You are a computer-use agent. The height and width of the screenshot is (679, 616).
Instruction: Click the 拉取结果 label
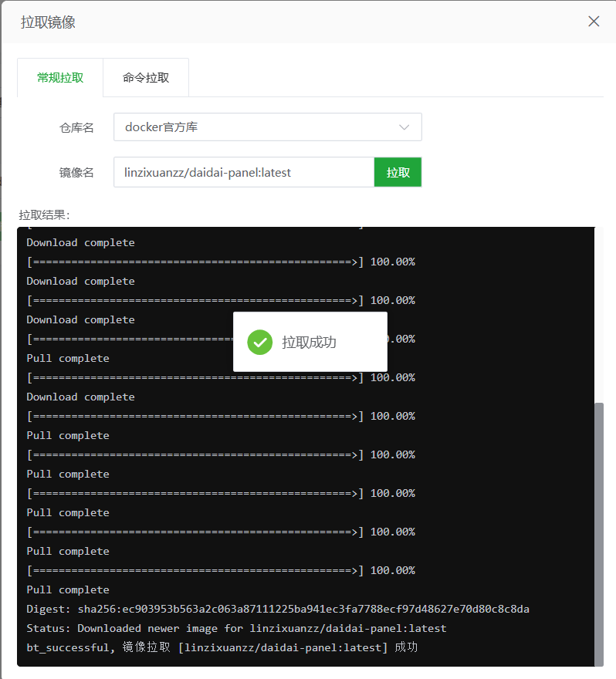coord(44,215)
